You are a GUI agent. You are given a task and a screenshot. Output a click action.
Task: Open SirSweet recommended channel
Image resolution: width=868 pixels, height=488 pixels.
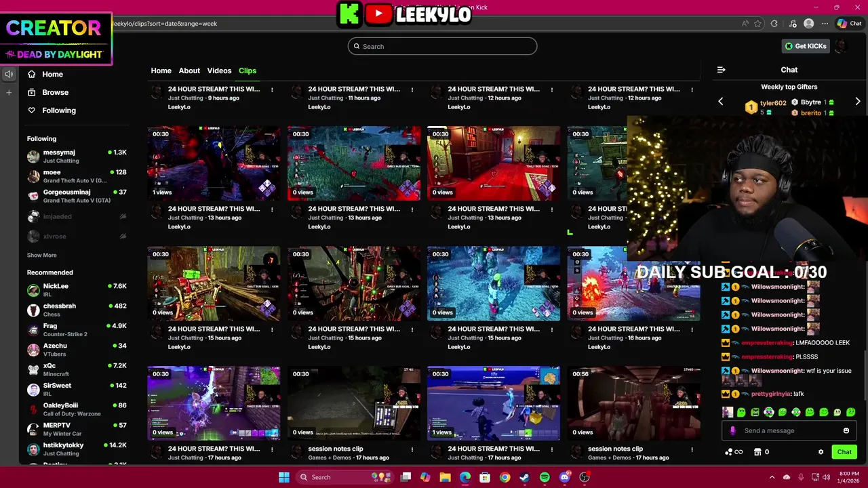77,389
